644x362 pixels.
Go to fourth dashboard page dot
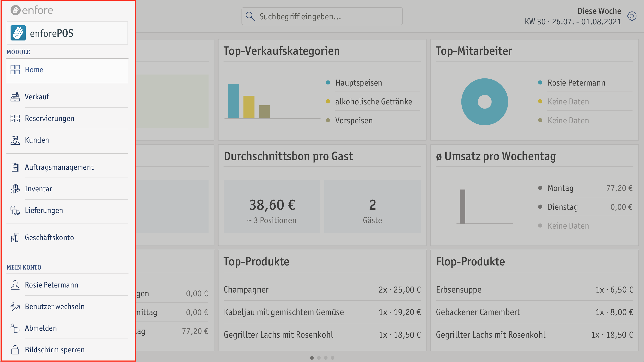click(x=333, y=358)
